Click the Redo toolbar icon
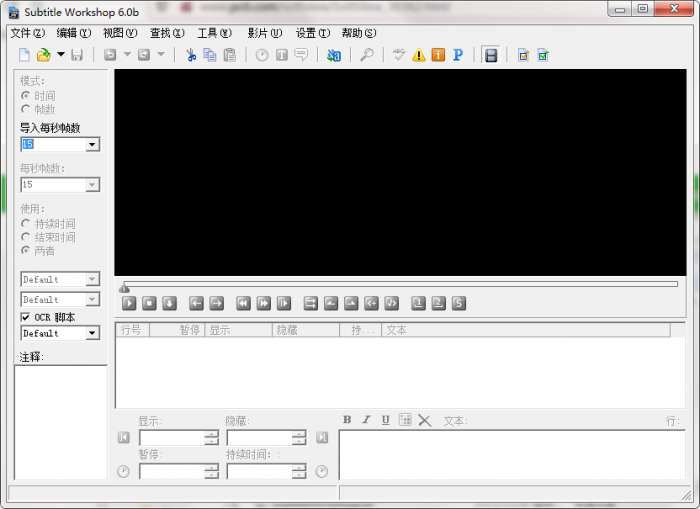 tap(144, 55)
